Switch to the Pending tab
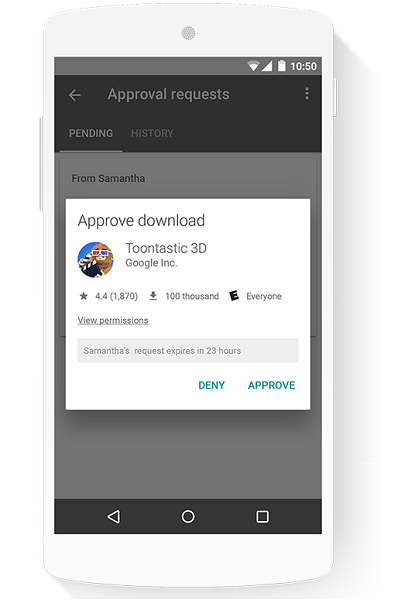 pyautogui.click(x=91, y=133)
